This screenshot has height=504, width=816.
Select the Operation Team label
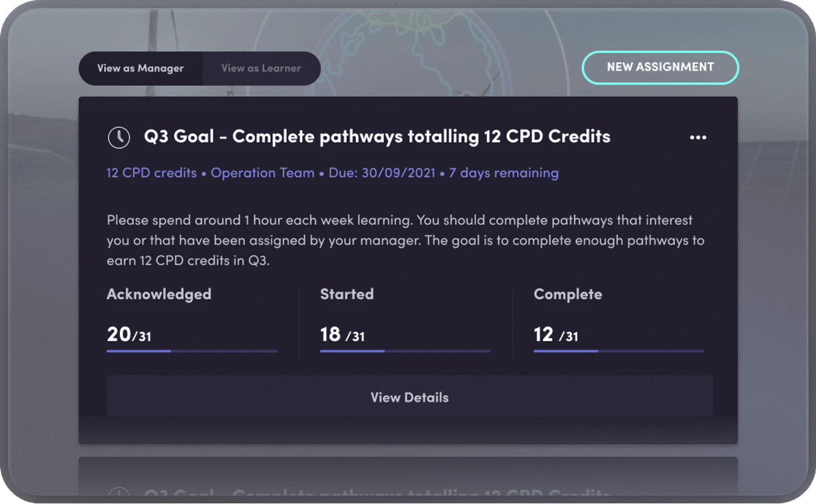(x=263, y=173)
